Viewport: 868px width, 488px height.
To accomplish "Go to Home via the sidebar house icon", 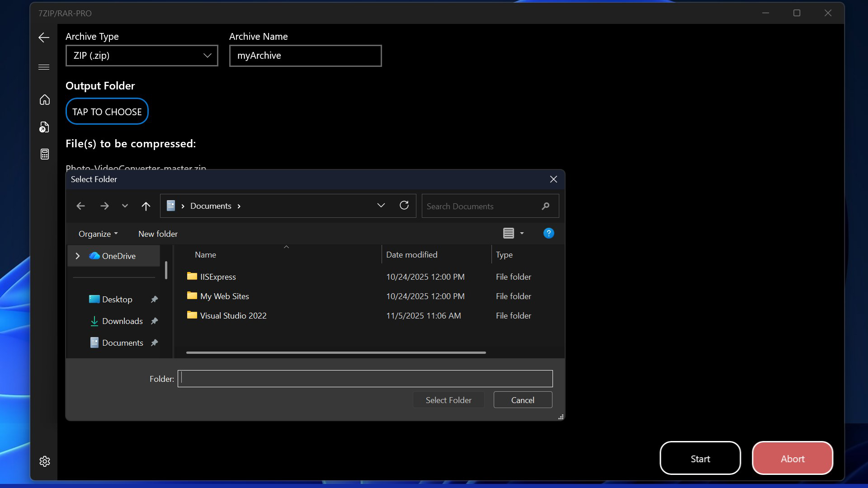I will (45, 100).
